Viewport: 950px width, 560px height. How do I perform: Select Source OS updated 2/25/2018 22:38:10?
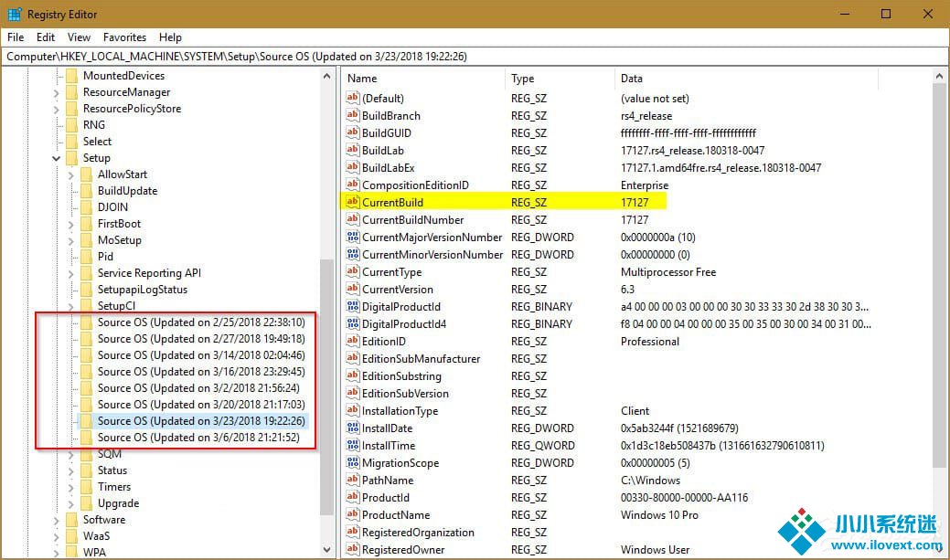201,322
